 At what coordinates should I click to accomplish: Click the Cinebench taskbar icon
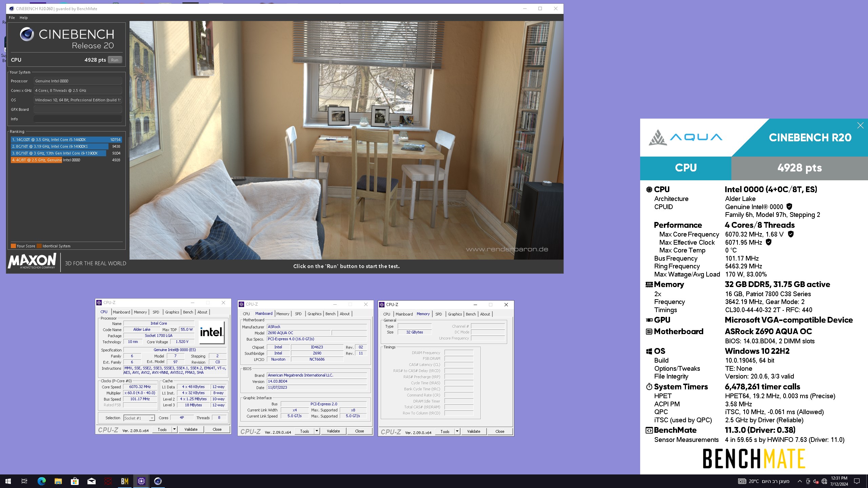pos(158,481)
